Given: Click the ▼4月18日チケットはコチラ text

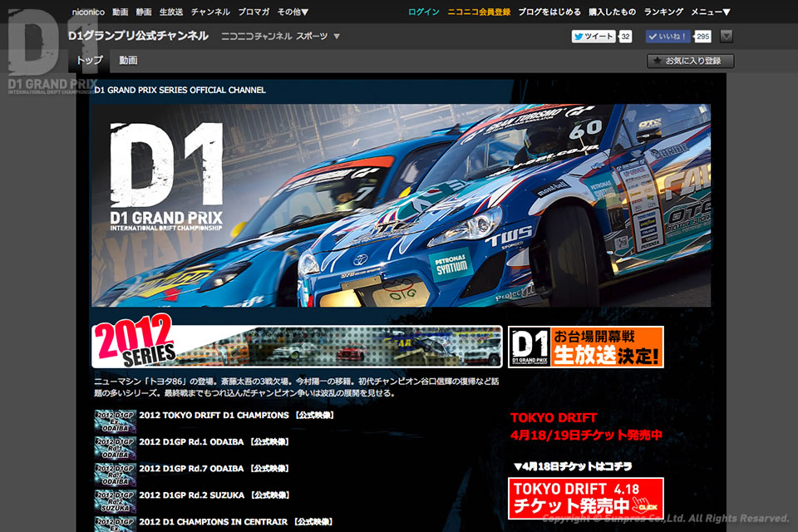Looking at the screenshot, I should point(573,466).
